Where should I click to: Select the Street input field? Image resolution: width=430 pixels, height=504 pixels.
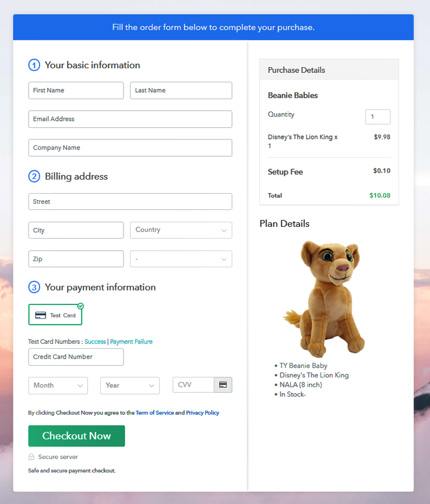(130, 201)
